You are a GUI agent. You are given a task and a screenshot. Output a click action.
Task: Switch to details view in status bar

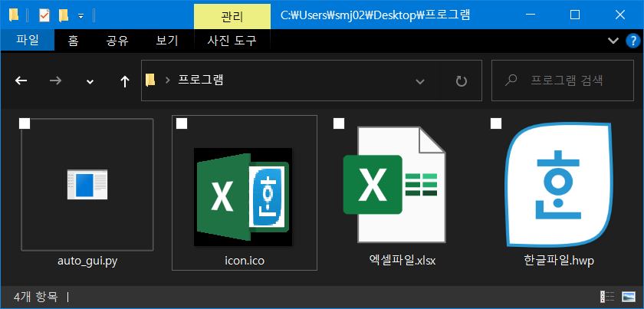pyautogui.click(x=607, y=296)
